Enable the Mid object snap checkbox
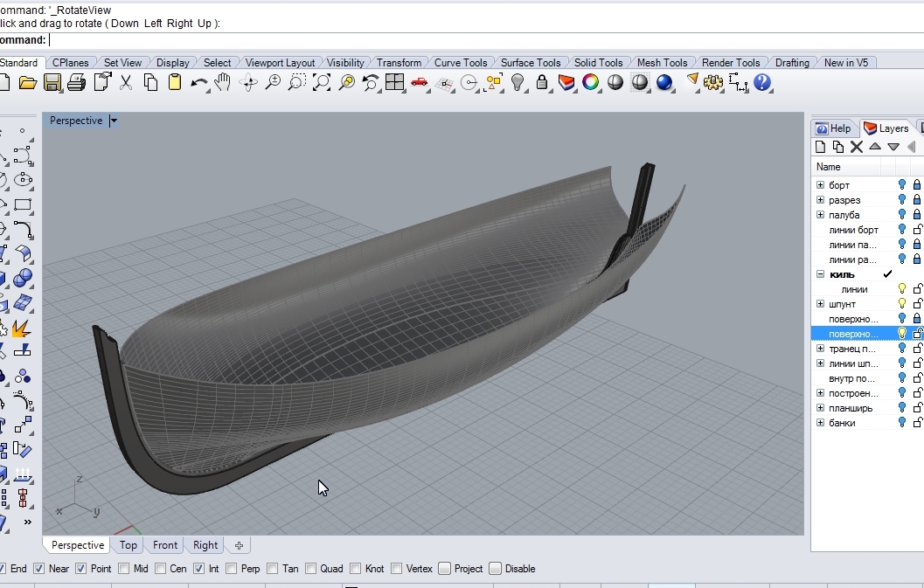This screenshot has height=588, width=924. [122, 569]
